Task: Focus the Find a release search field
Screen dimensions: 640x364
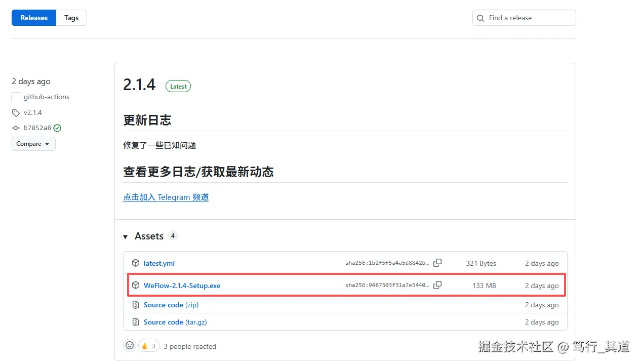Action: 524,18
